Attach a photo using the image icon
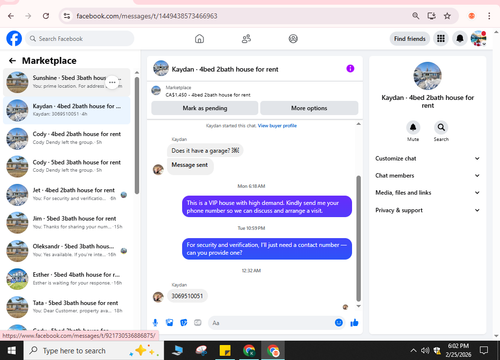Image resolution: width=500 pixels, height=360 pixels. click(x=169, y=323)
